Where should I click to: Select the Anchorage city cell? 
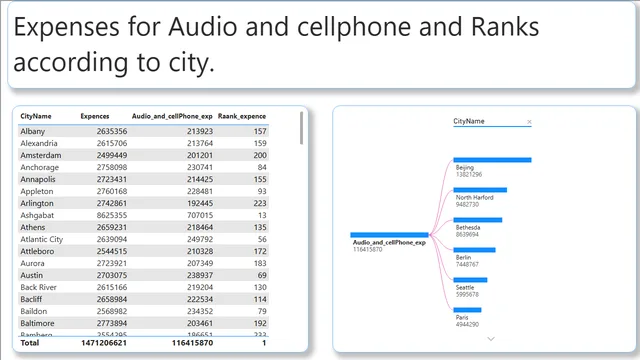point(40,167)
